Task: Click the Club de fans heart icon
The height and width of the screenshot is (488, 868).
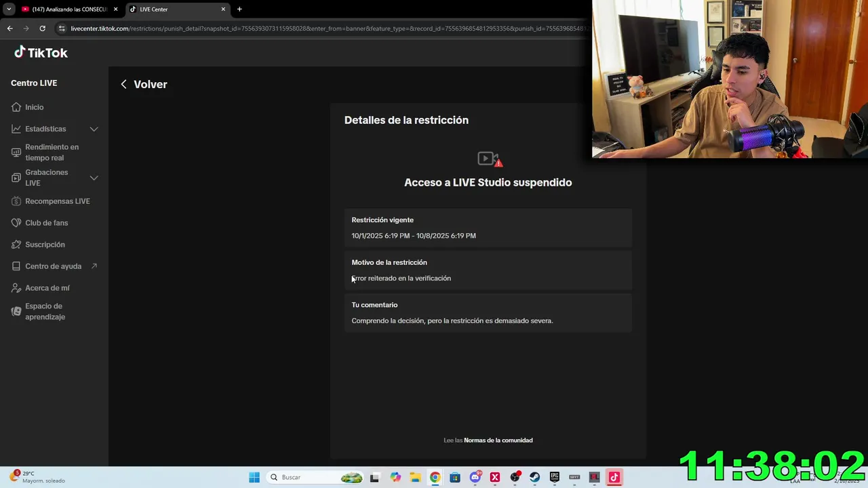Action: point(16,223)
